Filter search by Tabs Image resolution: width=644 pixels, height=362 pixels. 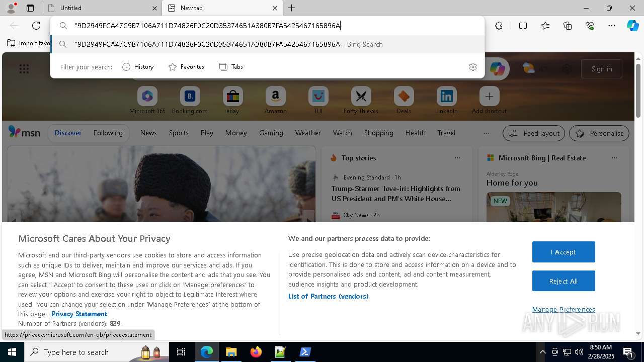coord(231,67)
